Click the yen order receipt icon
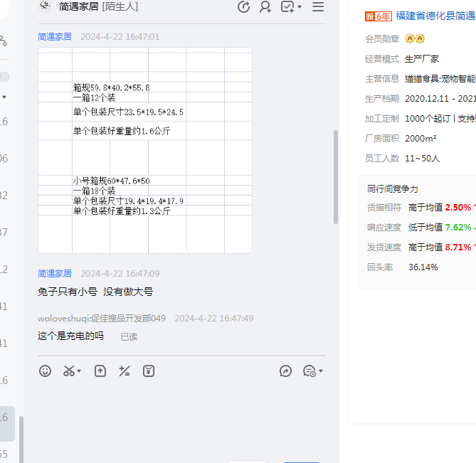 click(x=148, y=371)
